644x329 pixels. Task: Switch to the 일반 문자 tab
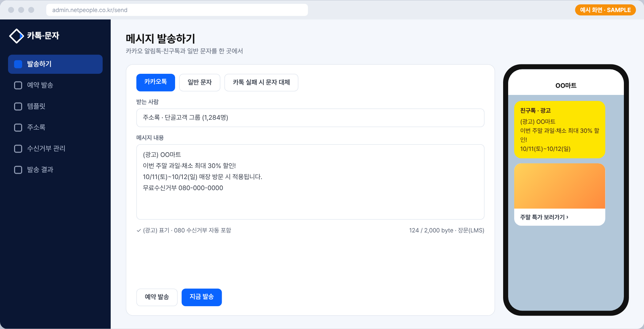tap(200, 83)
